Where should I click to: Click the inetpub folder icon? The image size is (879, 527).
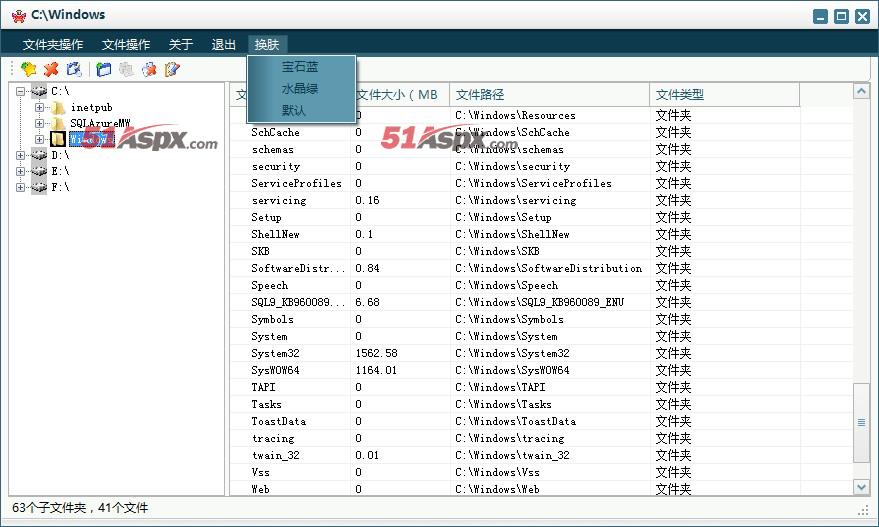[58, 107]
